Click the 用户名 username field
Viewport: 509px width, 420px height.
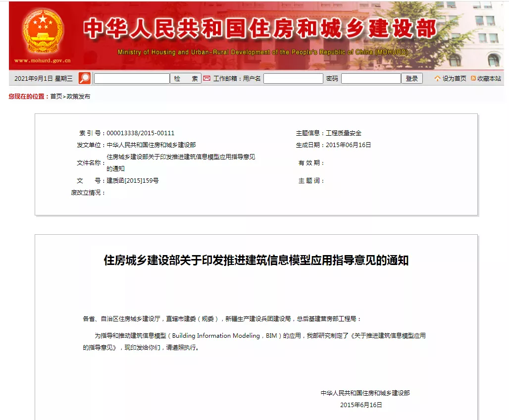coord(293,78)
